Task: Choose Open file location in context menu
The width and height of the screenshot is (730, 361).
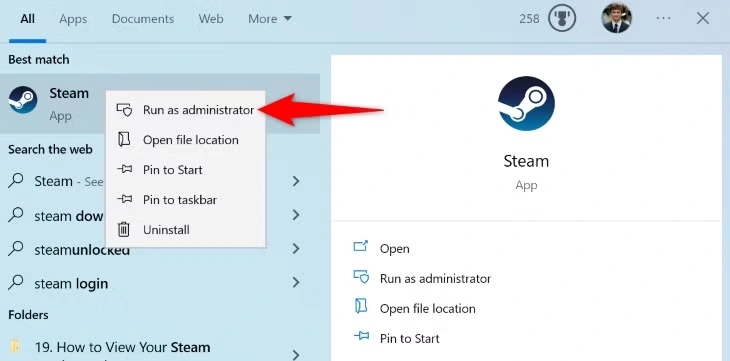Action: coord(186,140)
